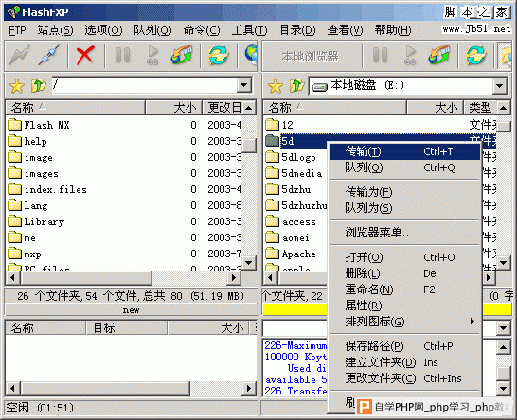Click the red X abort icon
The width and height of the screenshot is (517, 420).
pyautogui.click(x=85, y=55)
